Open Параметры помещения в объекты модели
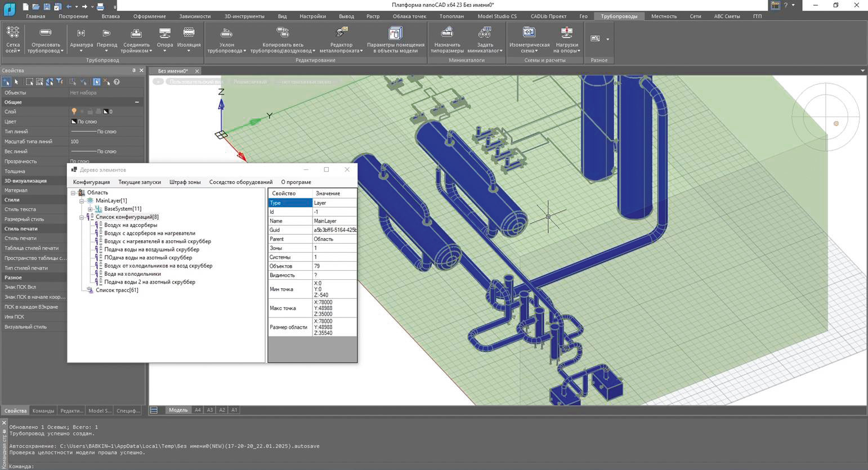 [x=395, y=39]
